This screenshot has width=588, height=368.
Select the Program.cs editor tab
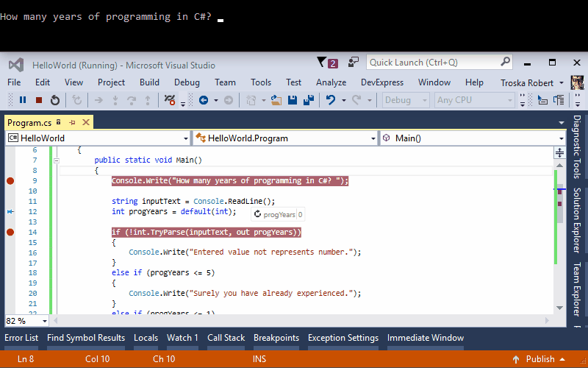29,123
